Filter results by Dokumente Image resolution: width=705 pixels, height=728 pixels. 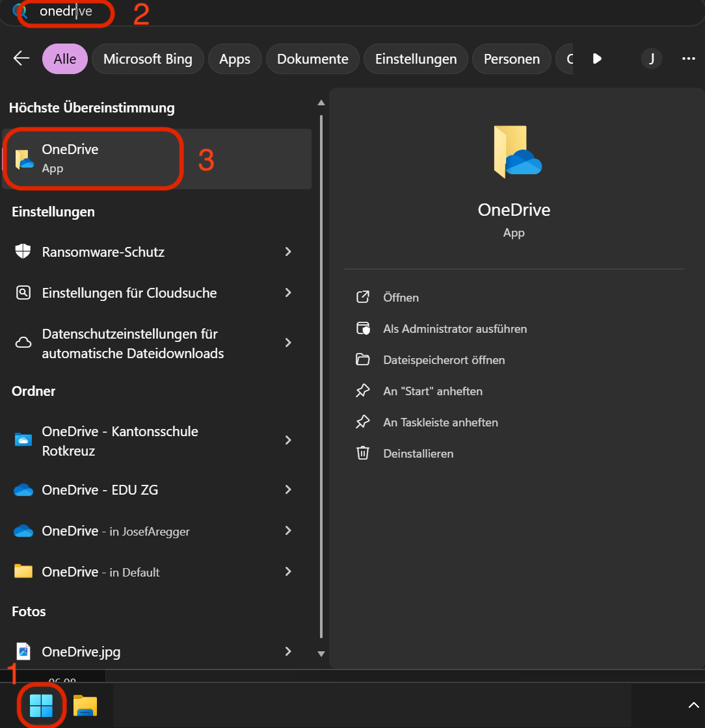tap(313, 59)
